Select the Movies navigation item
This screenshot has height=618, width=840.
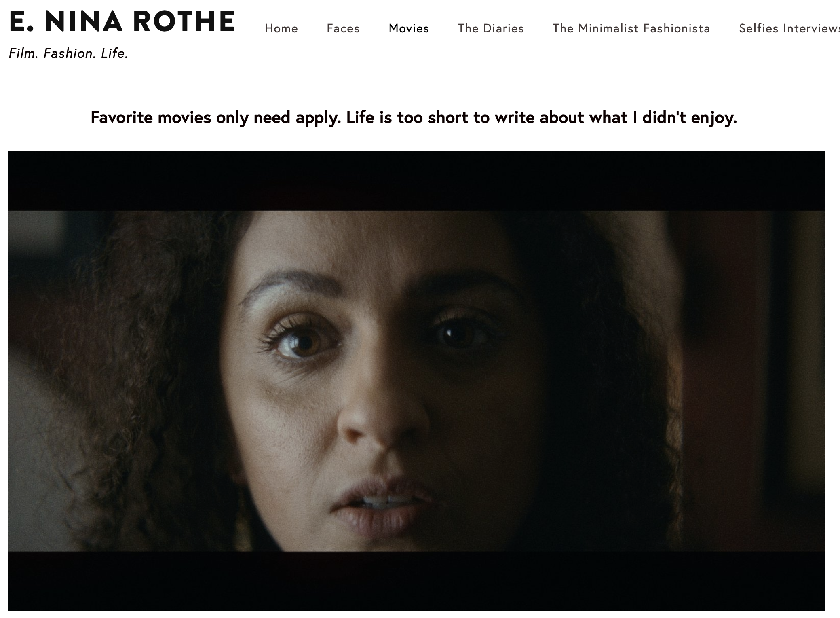(x=409, y=28)
